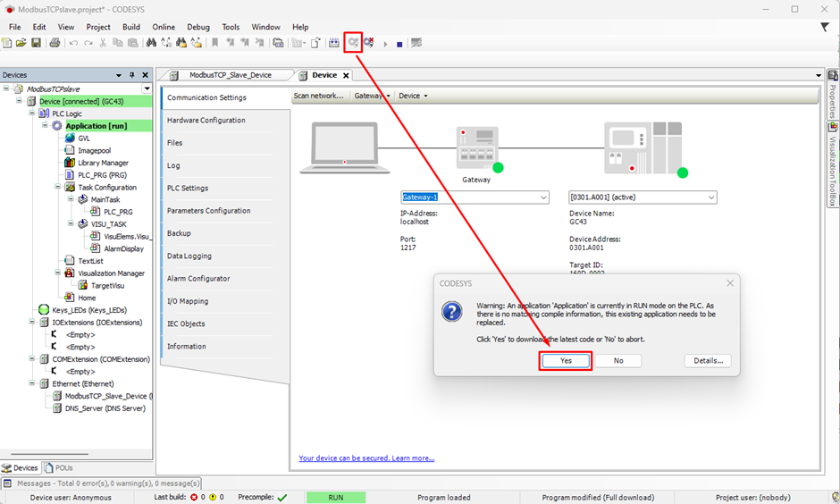
Task: Open the Gateway dropdown menu button
Action: click(372, 96)
